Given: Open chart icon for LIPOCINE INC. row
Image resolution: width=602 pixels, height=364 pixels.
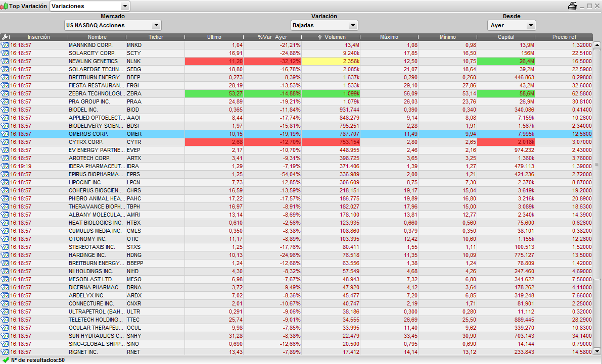Looking at the screenshot, I should pyautogui.click(x=5, y=182).
